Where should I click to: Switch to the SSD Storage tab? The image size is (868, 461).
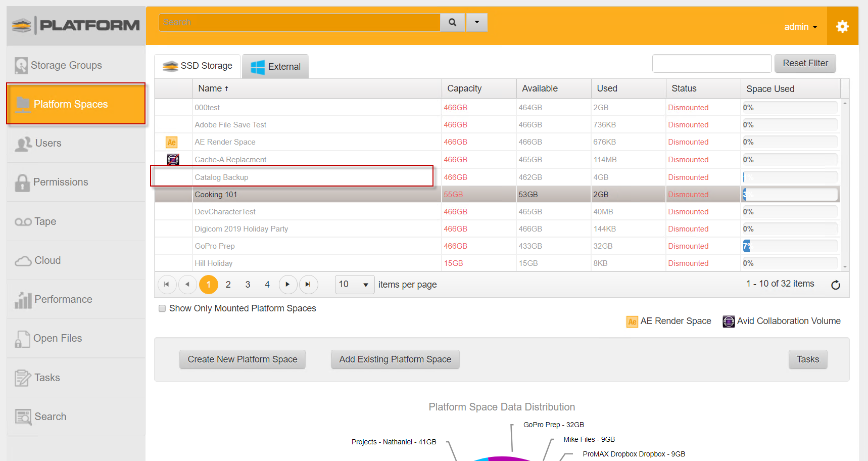[x=197, y=66]
